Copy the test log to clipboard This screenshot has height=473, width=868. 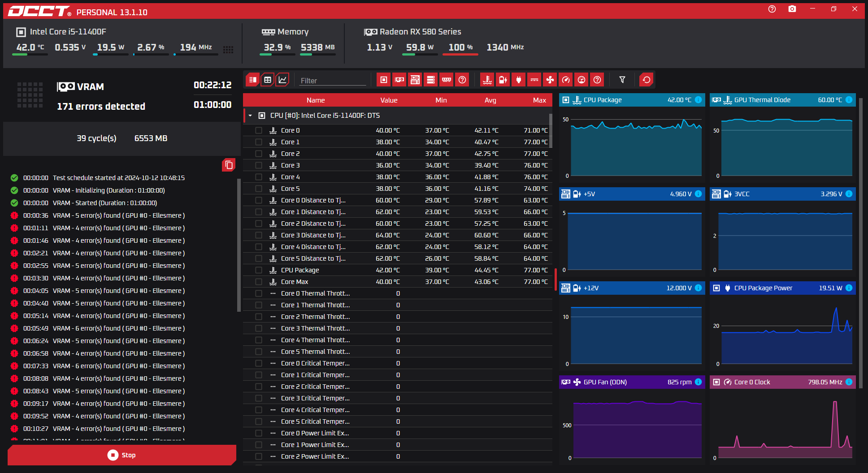[x=229, y=165]
